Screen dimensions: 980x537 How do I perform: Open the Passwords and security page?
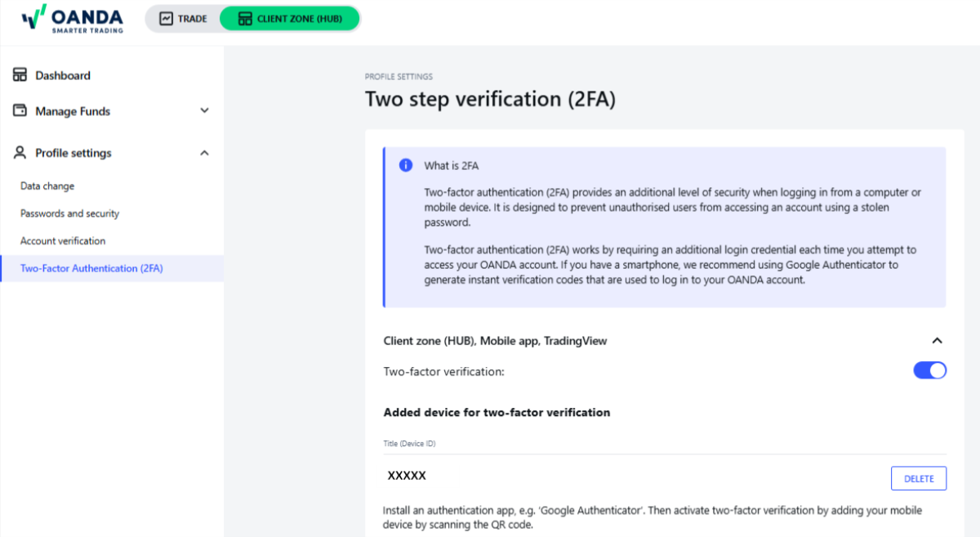(x=71, y=213)
